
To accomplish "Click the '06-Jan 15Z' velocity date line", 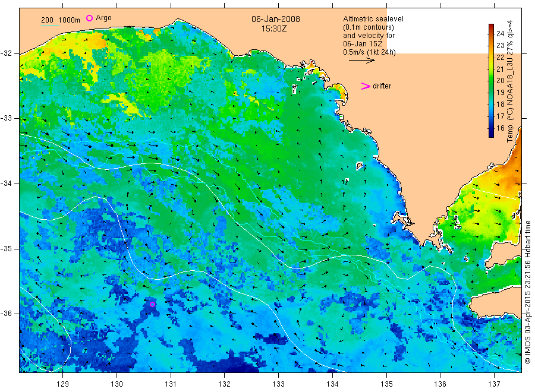I will coord(363,44).
